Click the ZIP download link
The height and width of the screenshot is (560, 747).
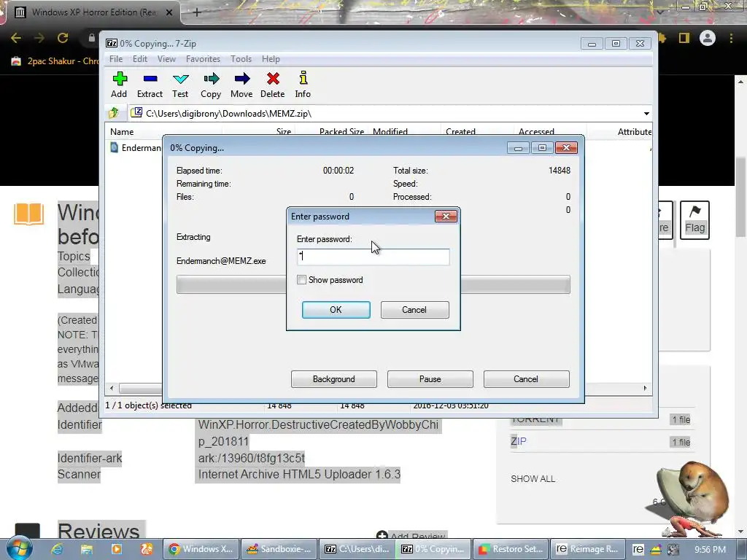(x=519, y=441)
